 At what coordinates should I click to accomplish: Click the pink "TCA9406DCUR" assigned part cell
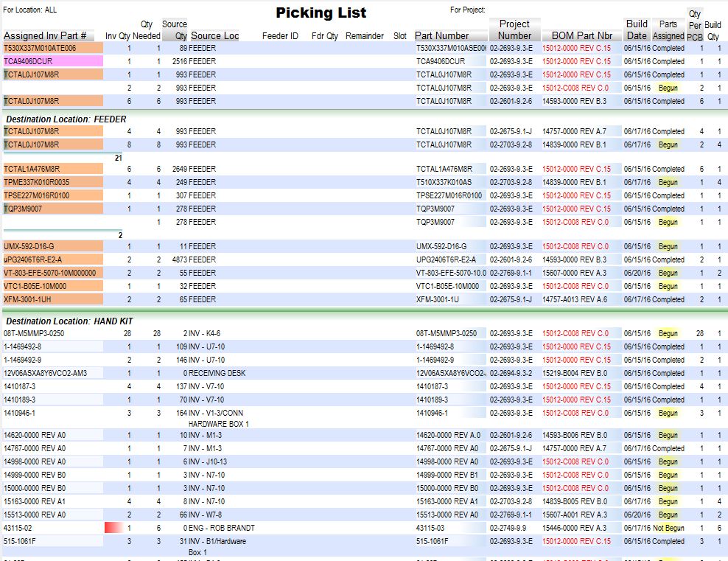pos(53,61)
